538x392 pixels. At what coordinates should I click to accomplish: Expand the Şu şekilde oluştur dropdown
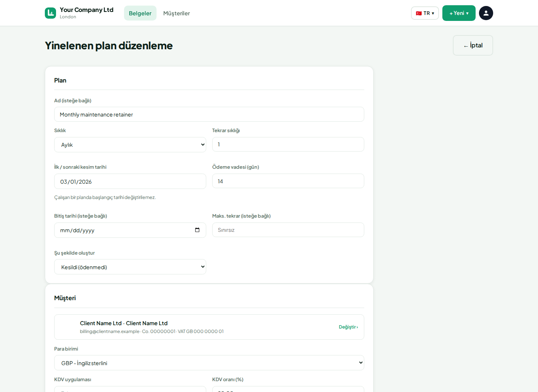tap(130, 267)
